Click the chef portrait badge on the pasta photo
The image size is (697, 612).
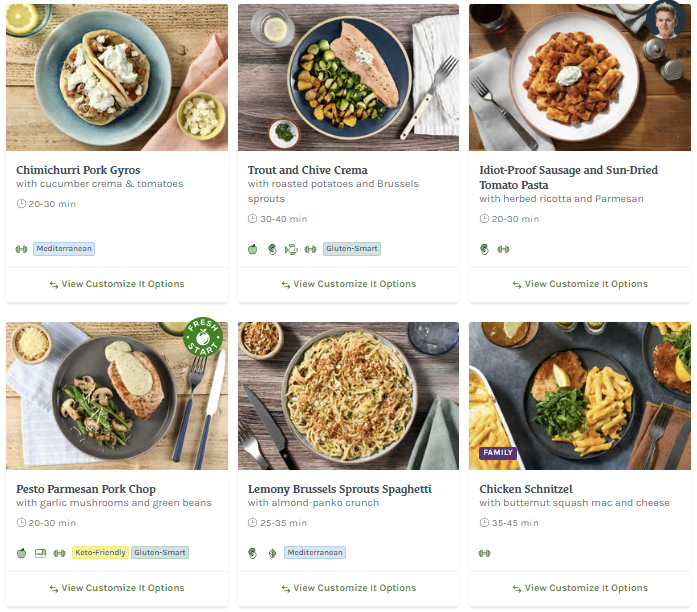click(662, 20)
